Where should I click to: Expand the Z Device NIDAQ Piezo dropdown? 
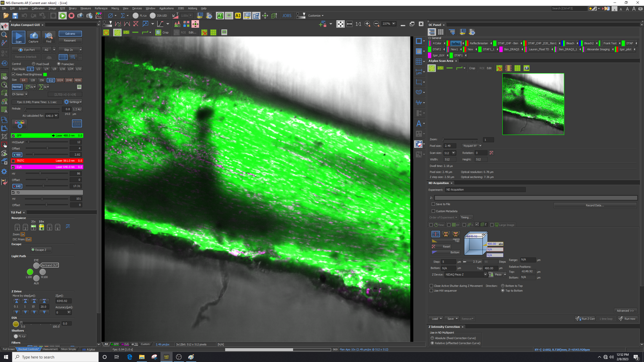pos(485,275)
